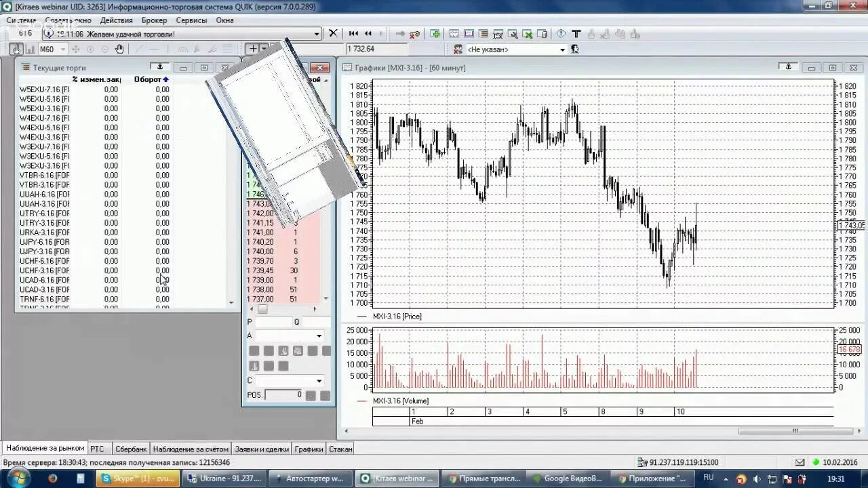Viewport: 868px width, 488px height.
Task: Click the info exclamation toolbar icon
Action: [561, 33]
